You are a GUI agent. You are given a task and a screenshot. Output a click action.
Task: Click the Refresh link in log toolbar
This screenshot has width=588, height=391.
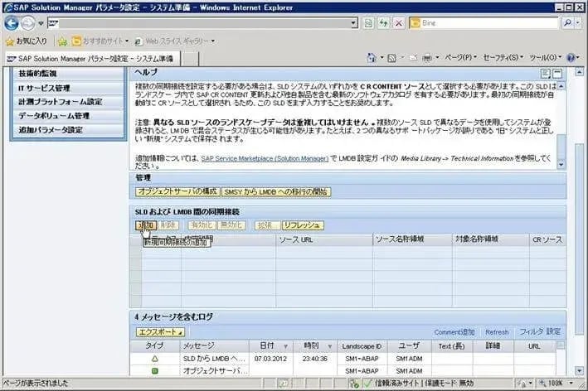[497, 332]
